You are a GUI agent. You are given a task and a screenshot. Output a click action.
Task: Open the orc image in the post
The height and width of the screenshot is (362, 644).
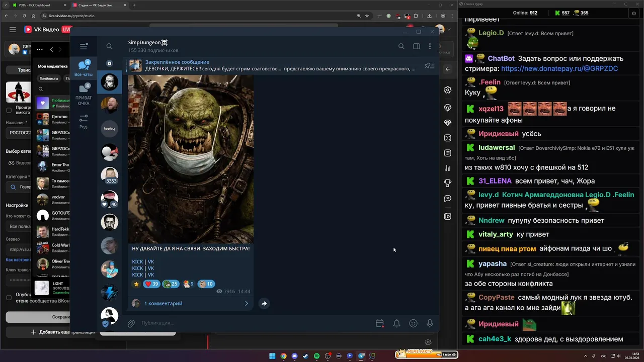[191, 159]
